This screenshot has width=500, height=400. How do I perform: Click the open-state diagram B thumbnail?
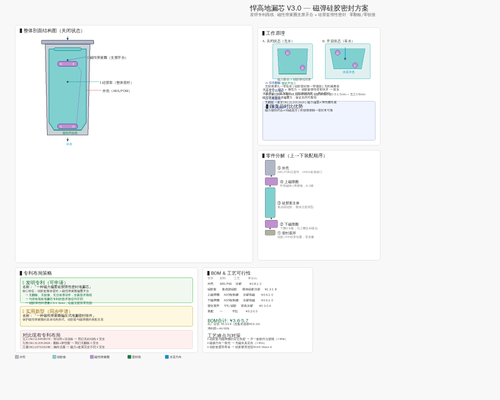tap(348, 61)
